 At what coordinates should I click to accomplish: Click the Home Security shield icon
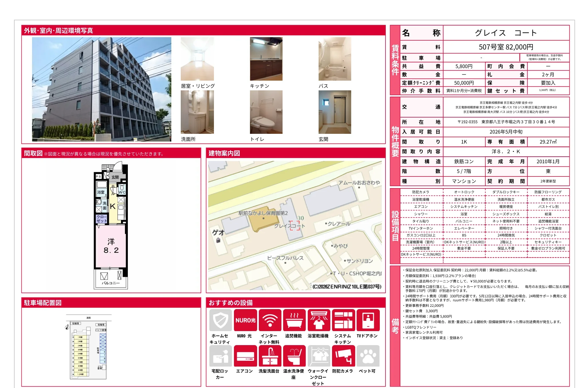click(220, 320)
